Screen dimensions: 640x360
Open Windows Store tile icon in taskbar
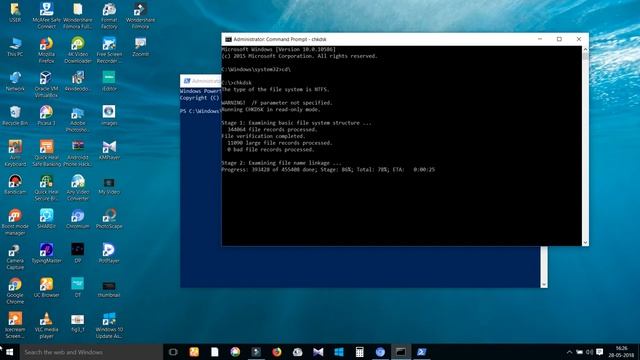point(339,352)
